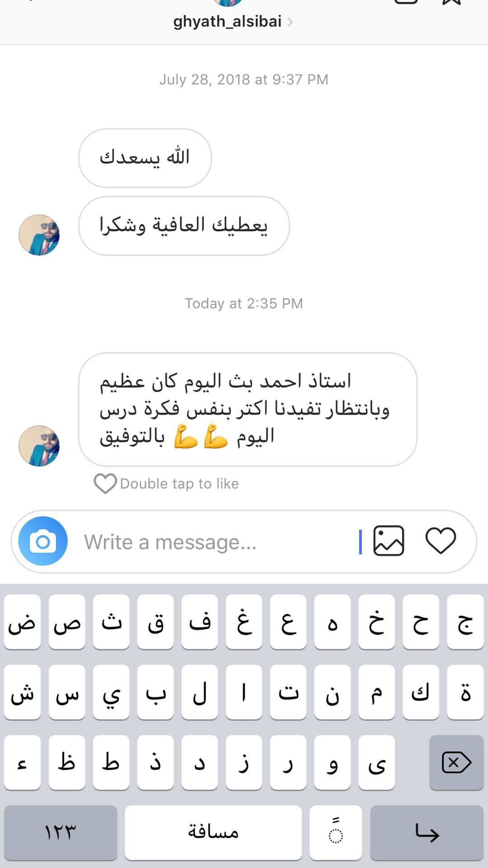The height and width of the screenshot is (868, 488).
Task: Open the profile avatar beside the latest message
Action: coord(39,446)
